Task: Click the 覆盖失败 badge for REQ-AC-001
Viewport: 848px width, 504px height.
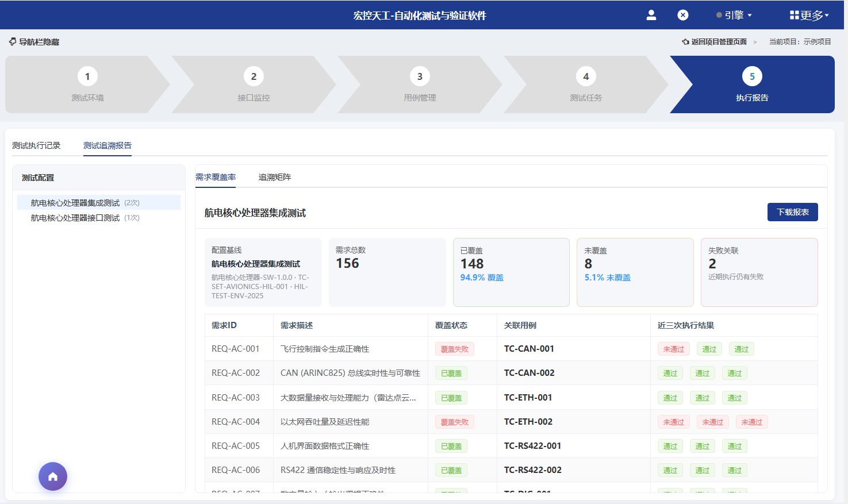Action: 454,349
